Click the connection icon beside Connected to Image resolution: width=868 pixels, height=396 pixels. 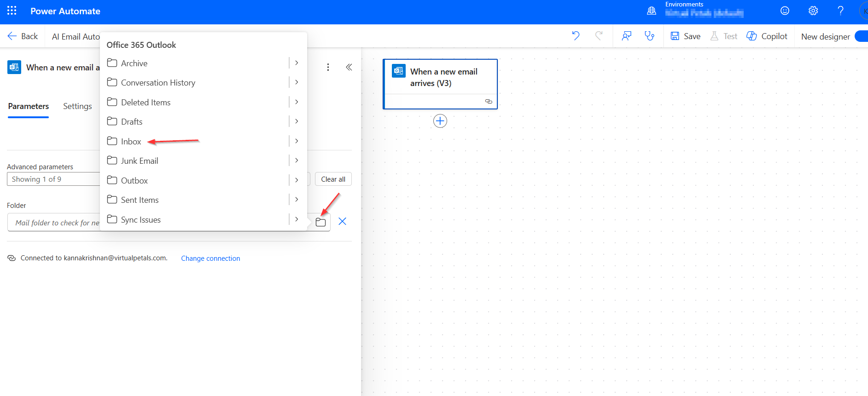pos(12,258)
